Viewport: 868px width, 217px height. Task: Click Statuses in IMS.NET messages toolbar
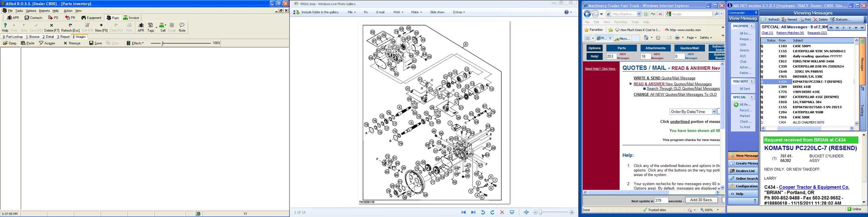tap(841, 20)
